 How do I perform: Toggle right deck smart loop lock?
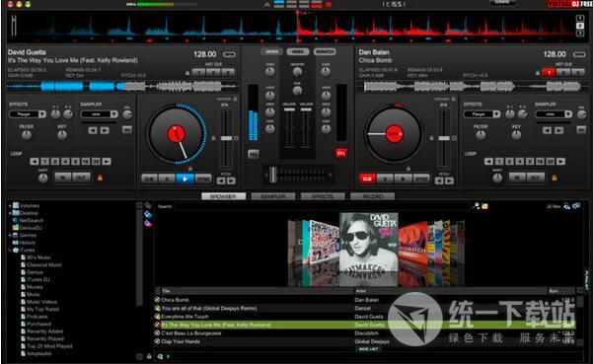click(x=555, y=178)
